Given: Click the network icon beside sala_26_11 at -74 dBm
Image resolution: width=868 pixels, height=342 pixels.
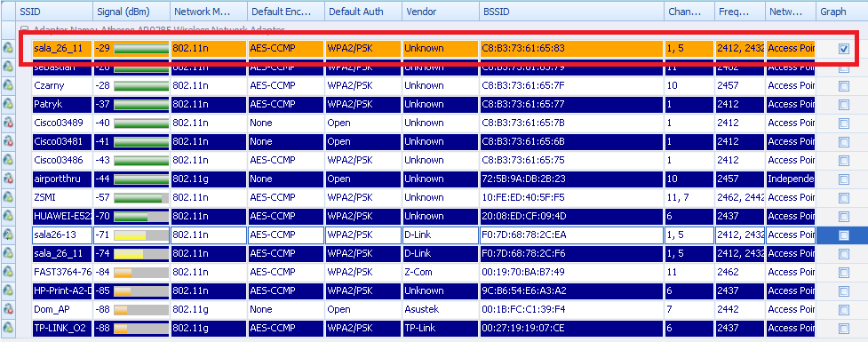Looking at the screenshot, I should (8, 253).
